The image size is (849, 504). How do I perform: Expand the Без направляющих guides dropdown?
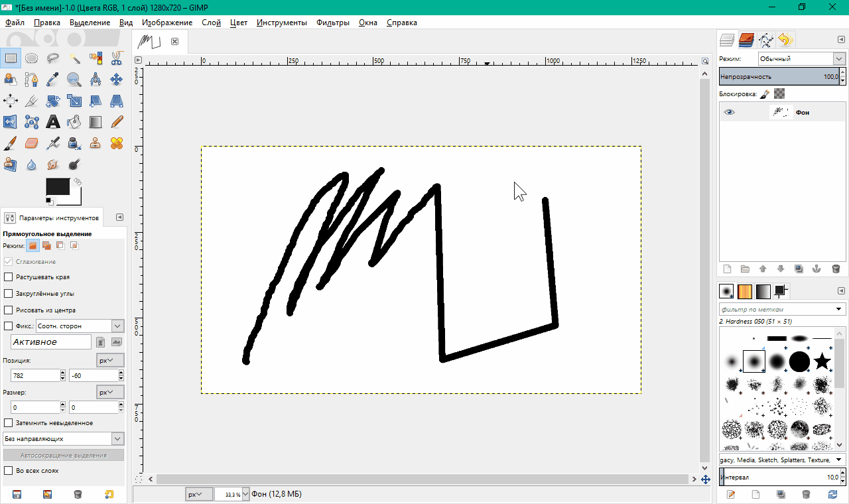(x=64, y=439)
